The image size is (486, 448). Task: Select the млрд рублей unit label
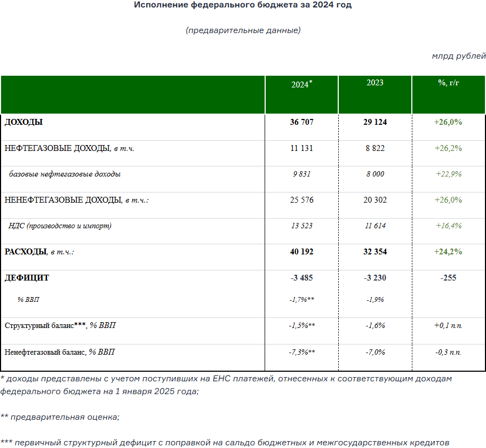[x=457, y=55]
